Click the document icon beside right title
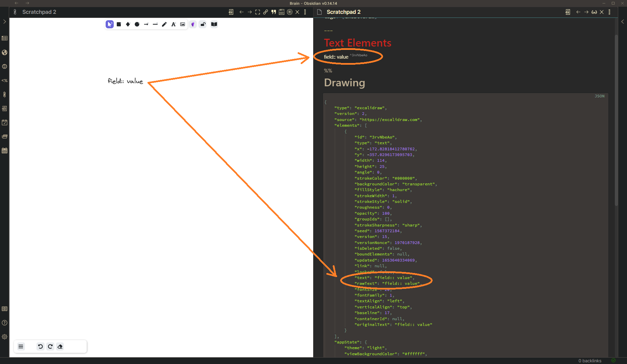The image size is (627, 364). [x=319, y=12]
